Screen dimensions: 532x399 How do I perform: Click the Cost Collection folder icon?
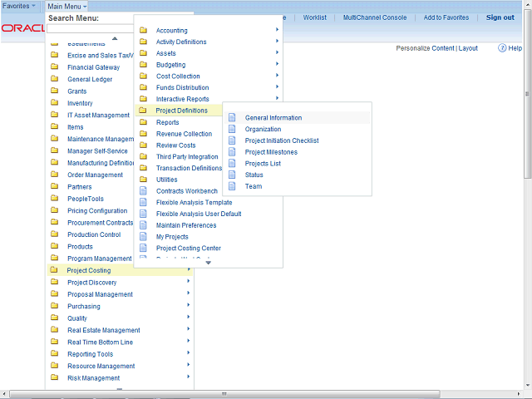click(144, 76)
